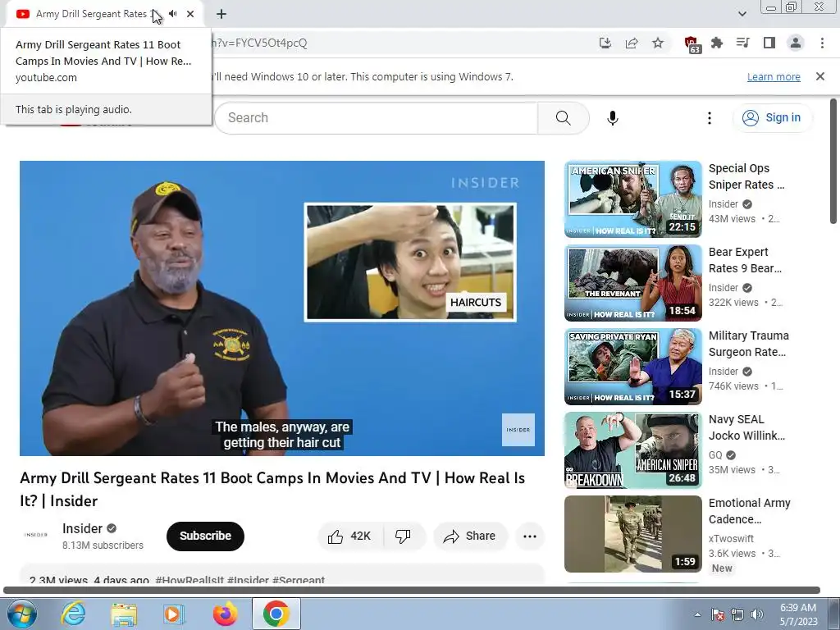The image size is (840, 630).
Task: Open Bear Expert Rates 9 Bear video title
Action: pyautogui.click(x=745, y=260)
